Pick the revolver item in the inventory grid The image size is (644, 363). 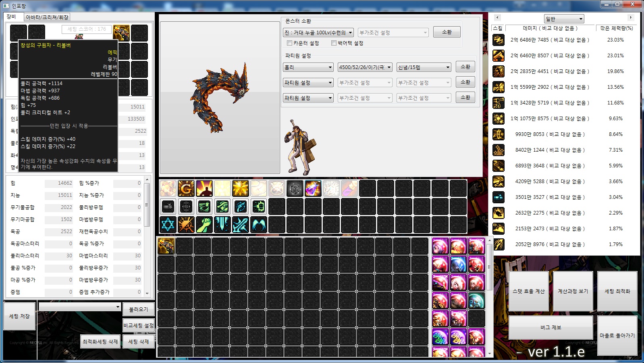[x=166, y=246]
